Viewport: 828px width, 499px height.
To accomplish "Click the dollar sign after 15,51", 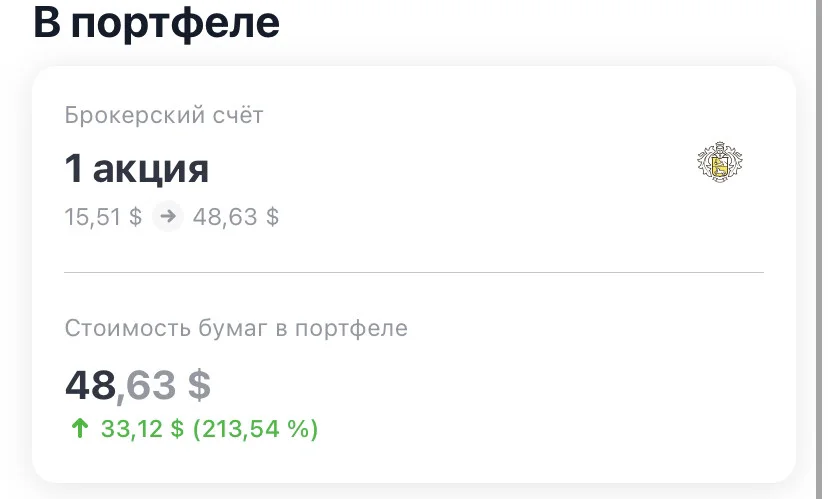I will 136,217.
